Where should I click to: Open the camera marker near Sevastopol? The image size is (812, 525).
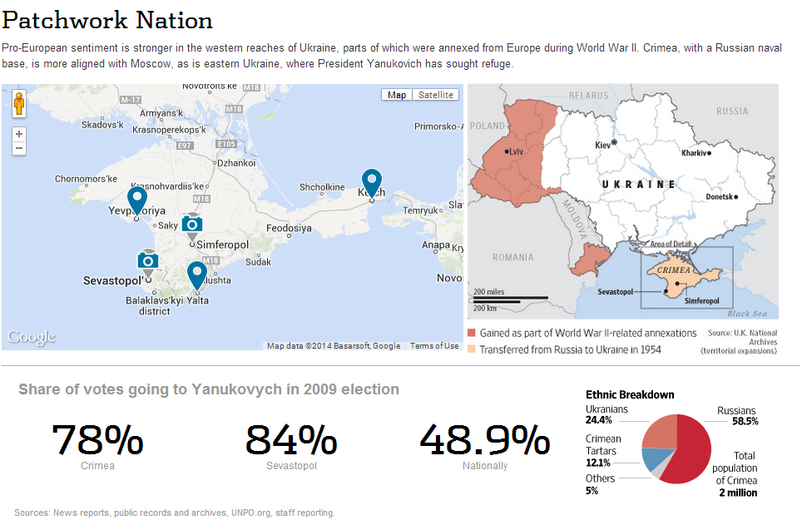[148, 260]
